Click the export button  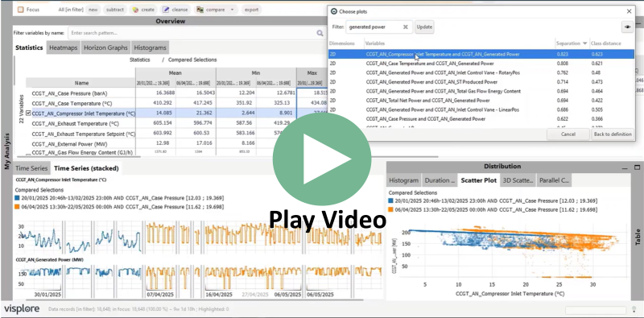[251, 10]
